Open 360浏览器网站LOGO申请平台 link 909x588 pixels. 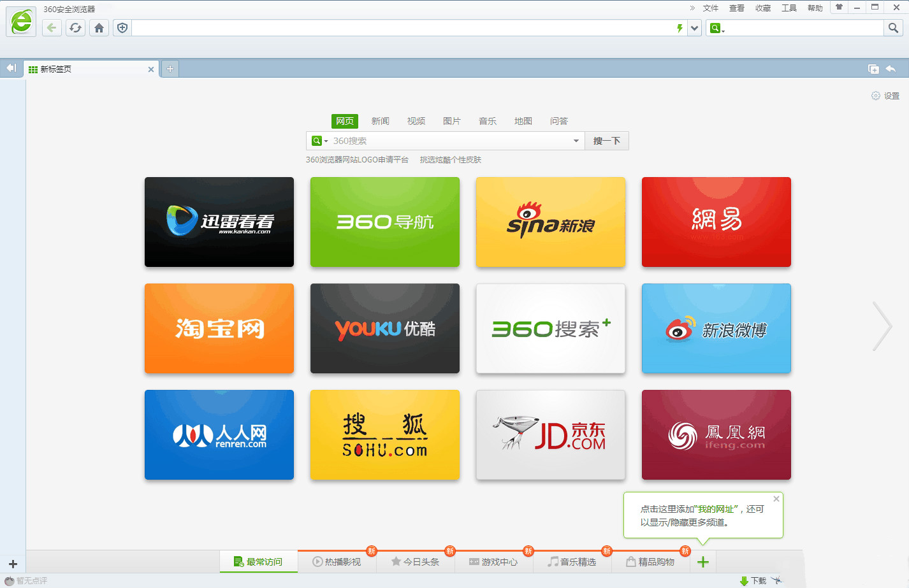click(x=357, y=160)
